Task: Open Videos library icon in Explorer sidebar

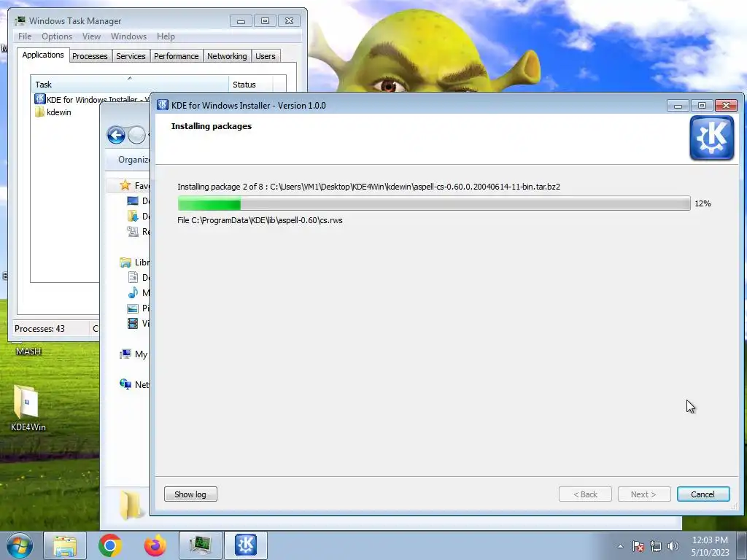Action: click(133, 323)
